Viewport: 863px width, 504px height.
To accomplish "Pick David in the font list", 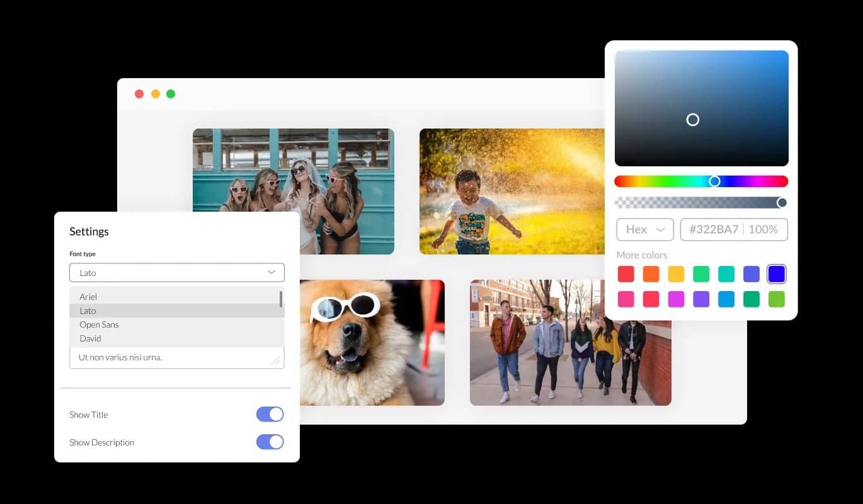I will [90, 338].
